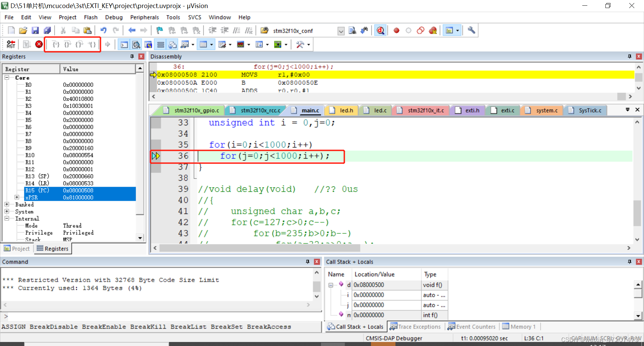
Task: Collapse the variable d in Call Stack
Action: 331,285
